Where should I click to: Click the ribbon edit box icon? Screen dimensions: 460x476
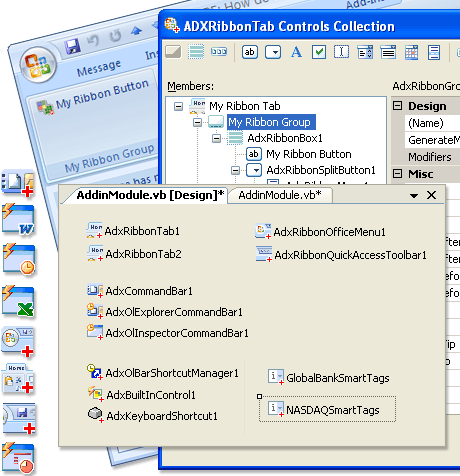point(341,52)
